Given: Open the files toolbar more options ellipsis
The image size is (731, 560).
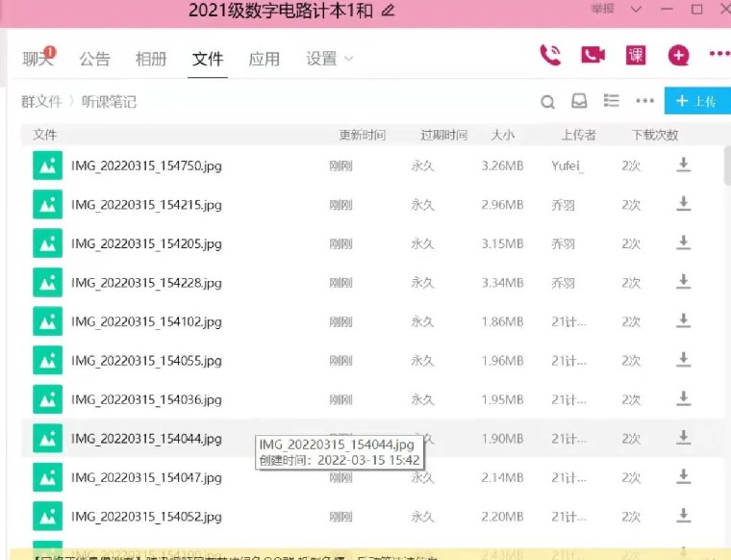Looking at the screenshot, I should [x=644, y=101].
